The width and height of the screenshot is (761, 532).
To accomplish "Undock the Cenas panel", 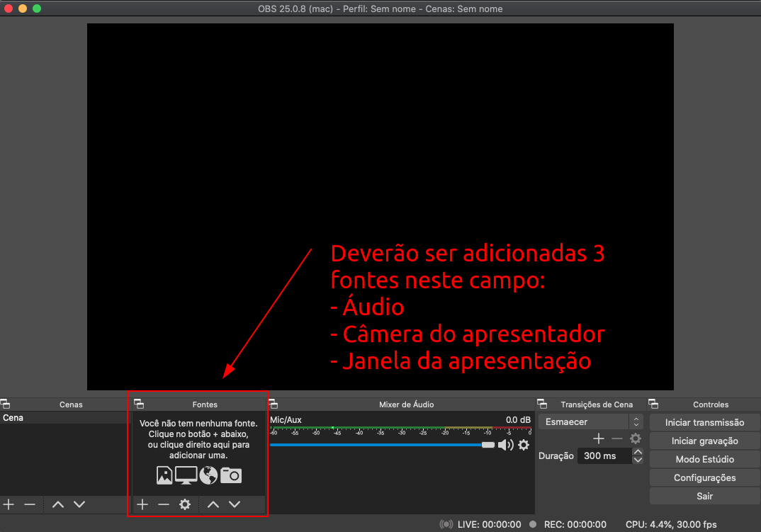I will [6, 404].
